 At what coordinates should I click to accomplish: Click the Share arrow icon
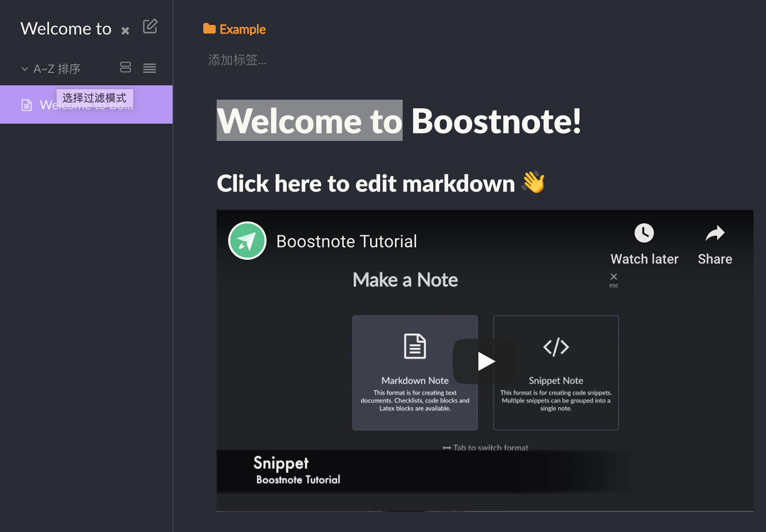point(715,233)
